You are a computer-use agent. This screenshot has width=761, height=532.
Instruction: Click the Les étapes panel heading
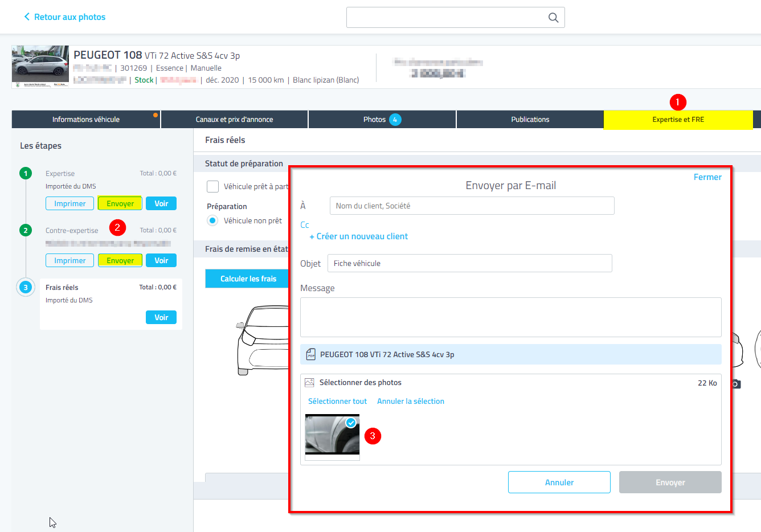(41, 146)
